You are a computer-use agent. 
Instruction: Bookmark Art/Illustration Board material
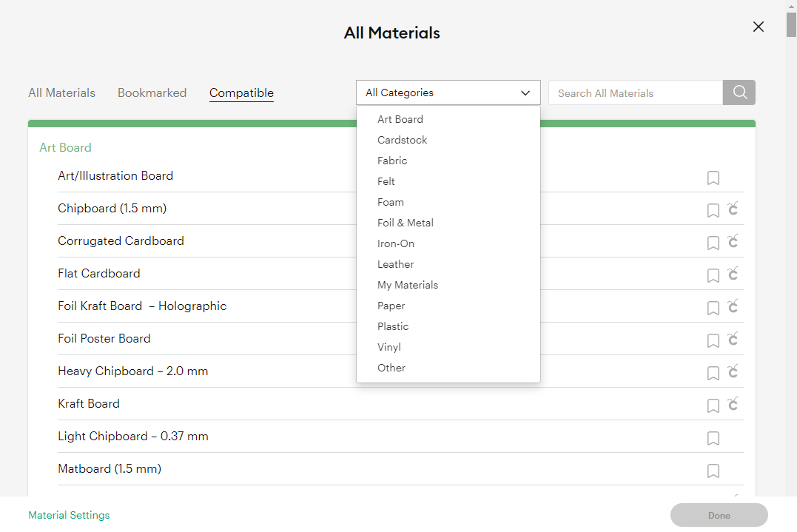pos(713,178)
